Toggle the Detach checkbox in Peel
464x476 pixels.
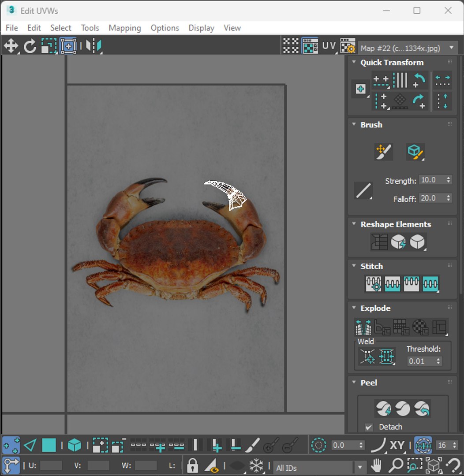click(x=369, y=427)
